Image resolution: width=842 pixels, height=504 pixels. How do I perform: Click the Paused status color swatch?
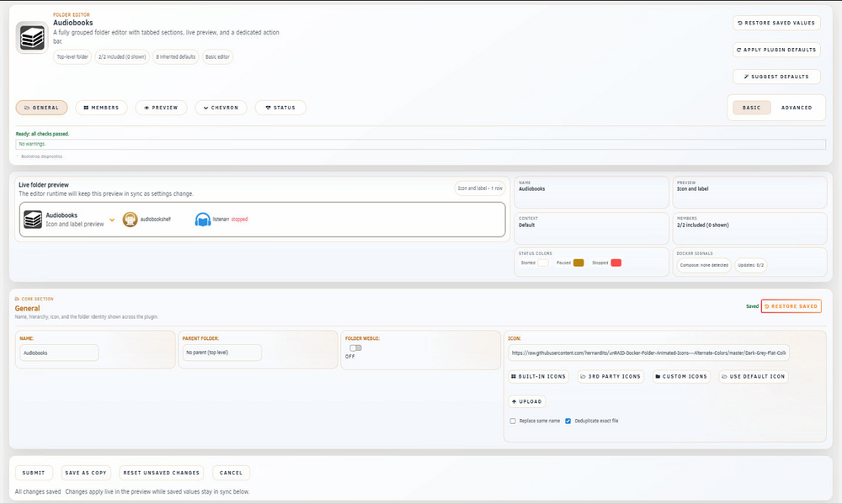tap(578, 263)
